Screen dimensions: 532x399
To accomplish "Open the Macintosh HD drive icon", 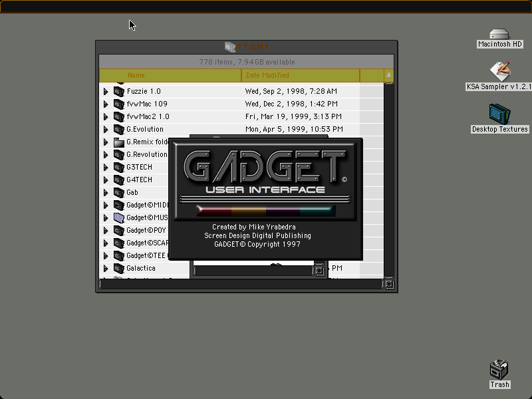I will point(499,34).
